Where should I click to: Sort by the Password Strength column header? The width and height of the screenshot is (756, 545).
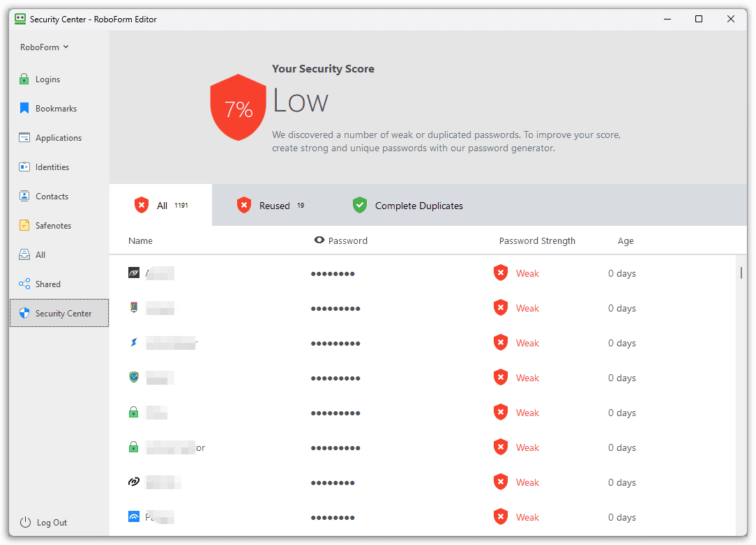(x=537, y=241)
